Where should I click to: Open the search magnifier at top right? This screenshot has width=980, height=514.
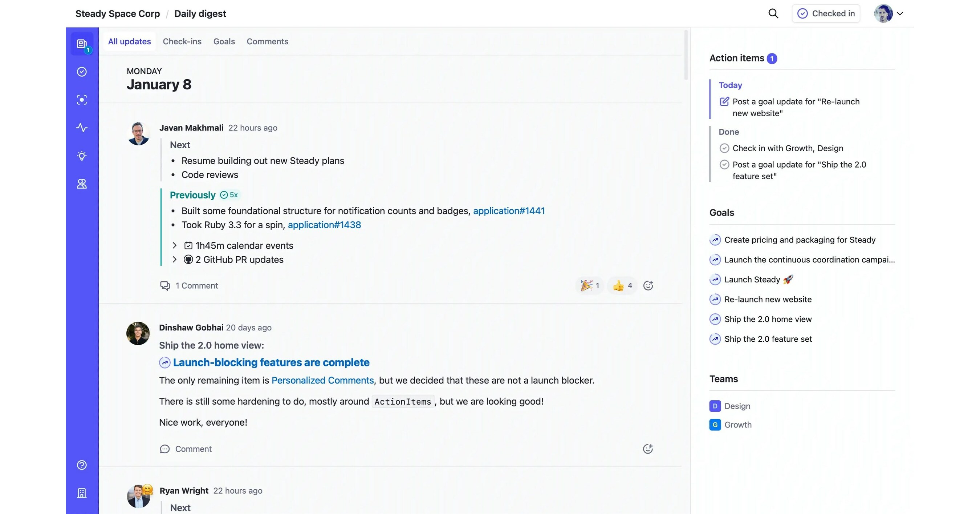(773, 13)
